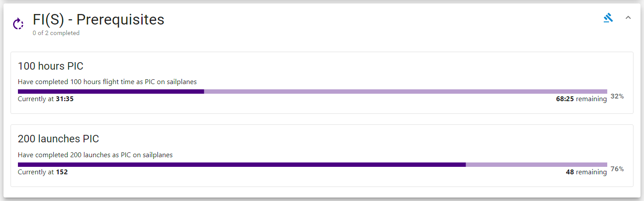Viewport: 644px width, 201px height.
Task: Click the unfilled light part of the hours bar
Action: [x=406, y=92]
